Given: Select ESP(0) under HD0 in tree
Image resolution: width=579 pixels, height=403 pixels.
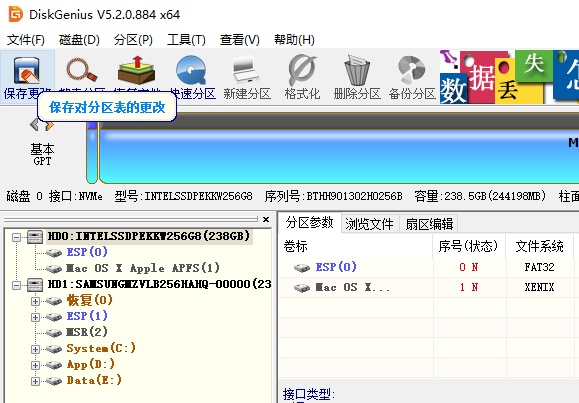Looking at the screenshot, I should [x=87, y=252].
